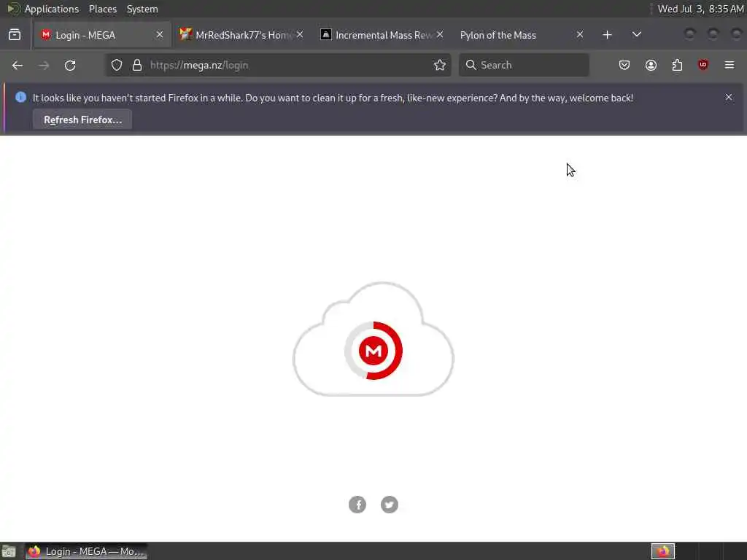The width and height of the screenshot is (747, 560).
Task: Open the Firefox View icon
Action: [x=15, y=35]
